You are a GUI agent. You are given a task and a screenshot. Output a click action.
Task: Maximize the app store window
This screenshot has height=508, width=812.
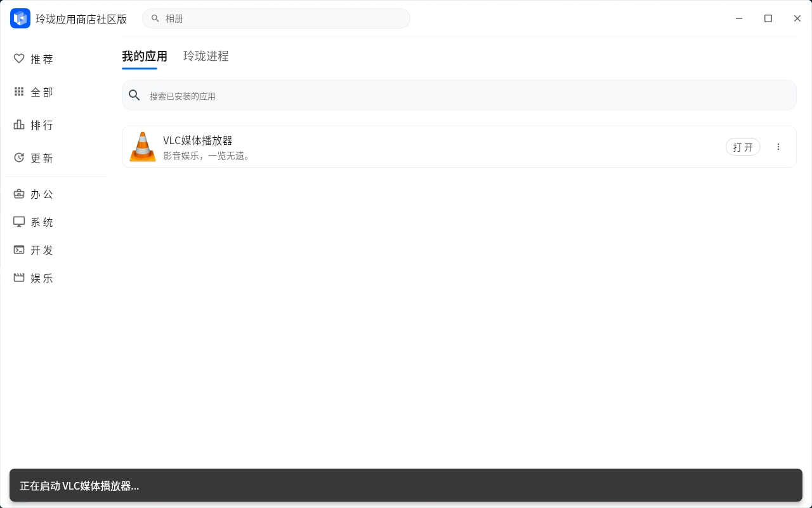768,18
